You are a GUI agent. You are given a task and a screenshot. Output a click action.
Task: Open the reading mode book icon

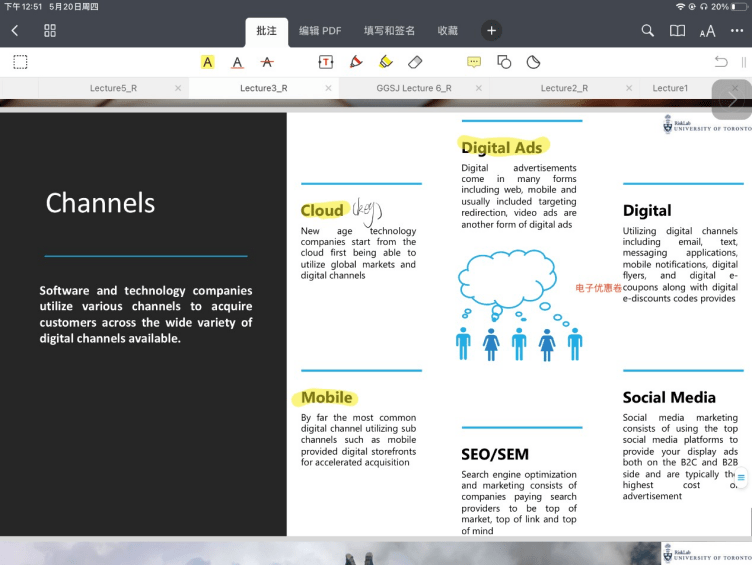click(x=677, y=31)
